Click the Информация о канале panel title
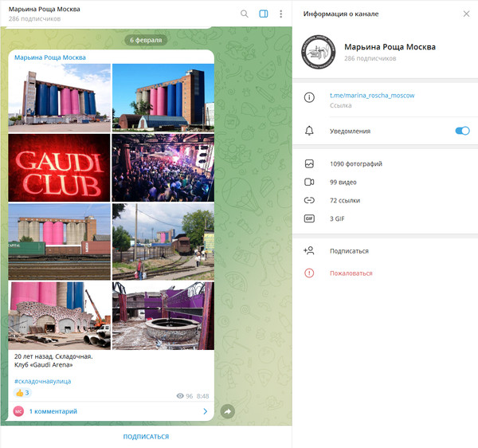 [340, 14]
